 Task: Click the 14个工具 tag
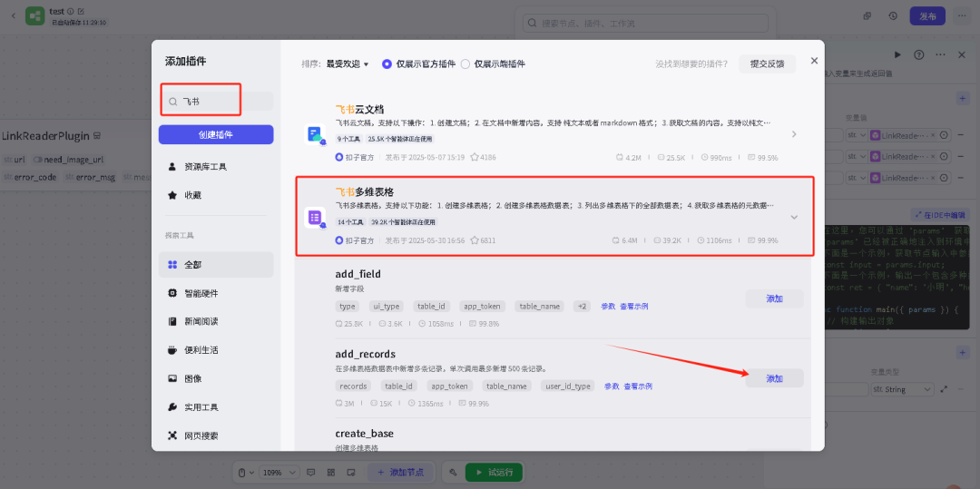[x=350, y=221]
